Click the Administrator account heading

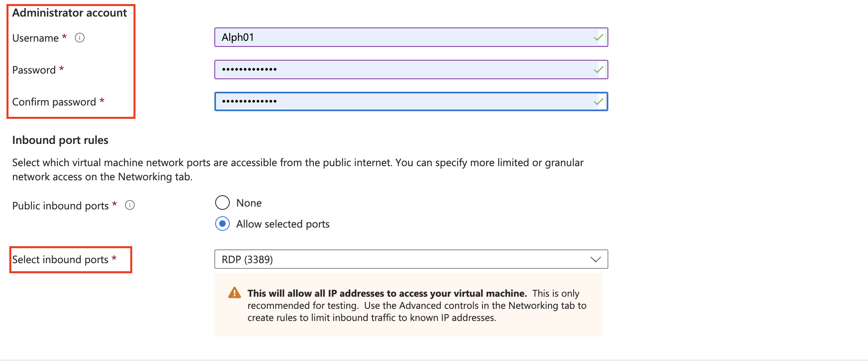(70, 13)
